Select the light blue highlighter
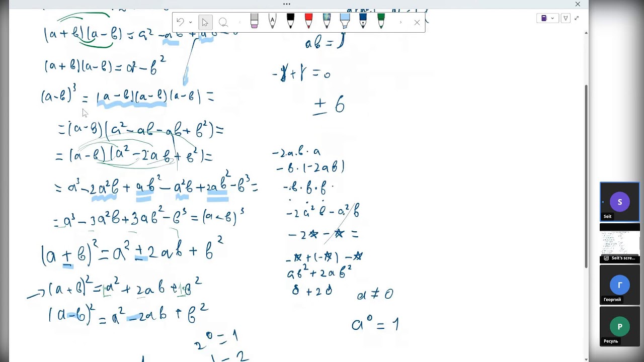The image size is (644, 362). (x=345, y=21)
